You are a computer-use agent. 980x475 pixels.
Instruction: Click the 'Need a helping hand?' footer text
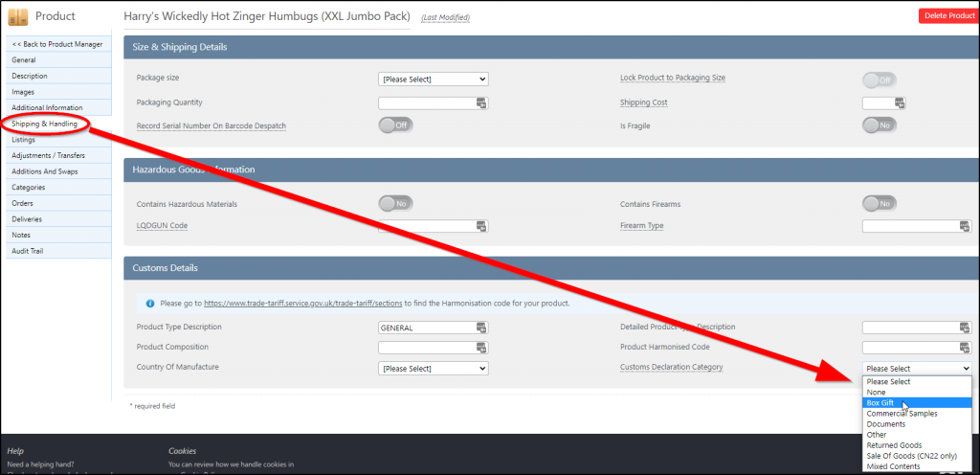pos(40,464)
